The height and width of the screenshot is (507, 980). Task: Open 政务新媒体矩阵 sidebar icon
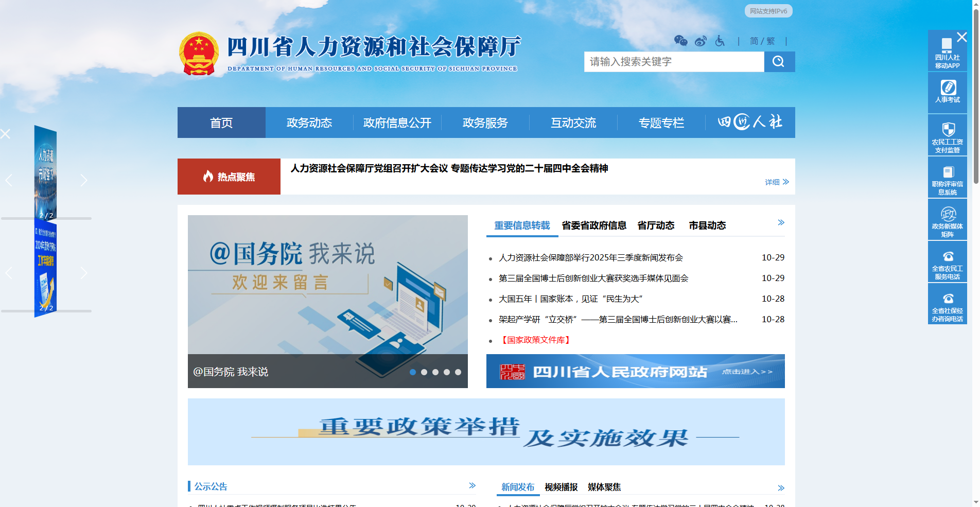click(947, 220)
